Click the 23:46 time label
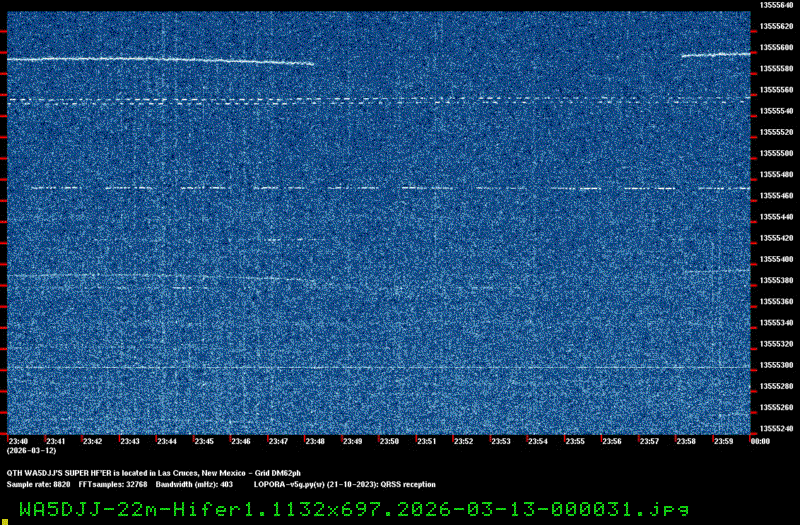The image size is (800, 525). tap(241, 441)
